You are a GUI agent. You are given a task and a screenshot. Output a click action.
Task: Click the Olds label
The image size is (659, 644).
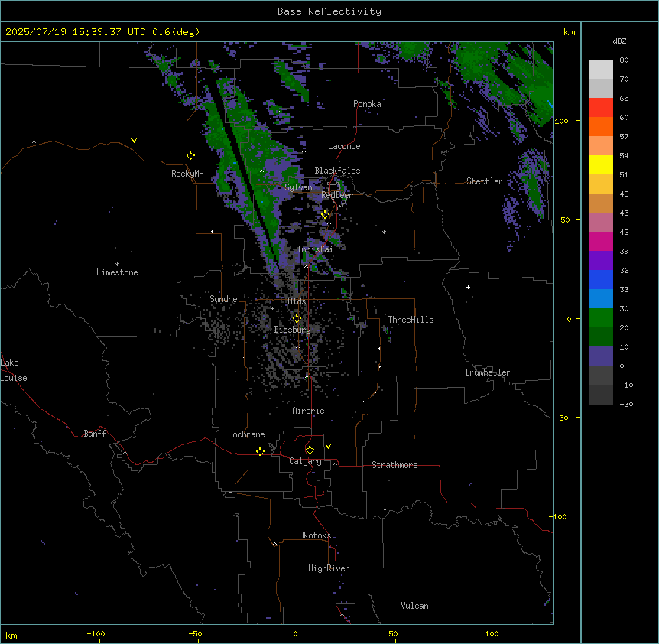(x=297, y=301)
